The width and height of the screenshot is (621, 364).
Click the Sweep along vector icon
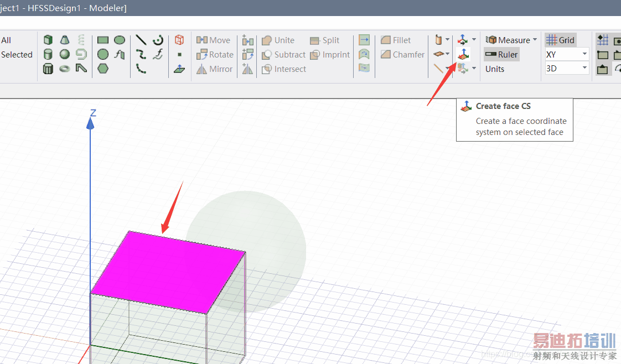click(x=364, y=40)
